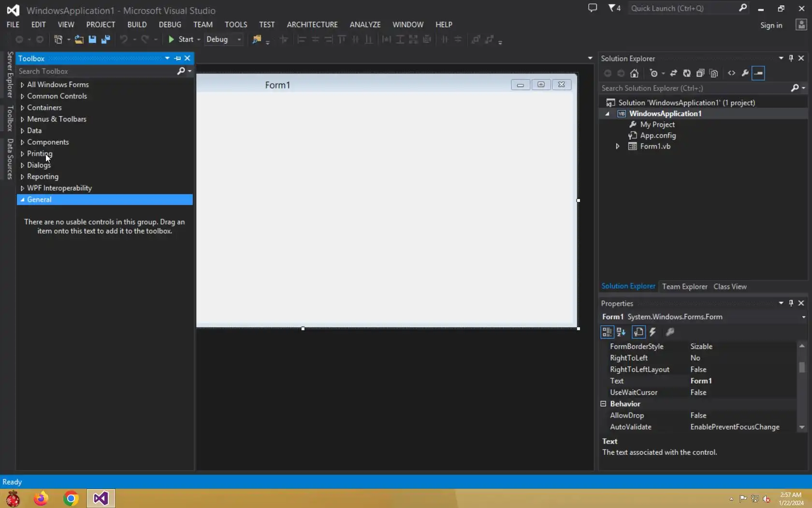Select App.config in Solution Explorer

click(657, 135)
